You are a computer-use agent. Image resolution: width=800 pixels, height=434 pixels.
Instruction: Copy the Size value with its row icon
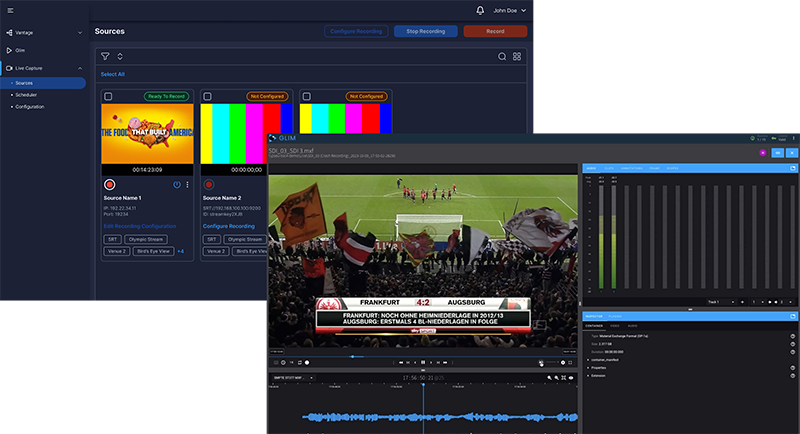pyautogui.click(x=792, y=344)
